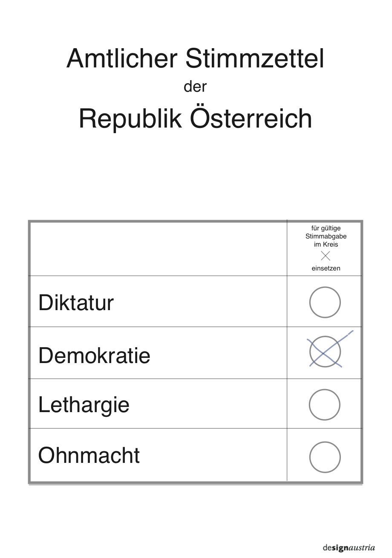Screen dimensions: 392x558
Task: Click the für gültige instruction line
Action: 326,228
